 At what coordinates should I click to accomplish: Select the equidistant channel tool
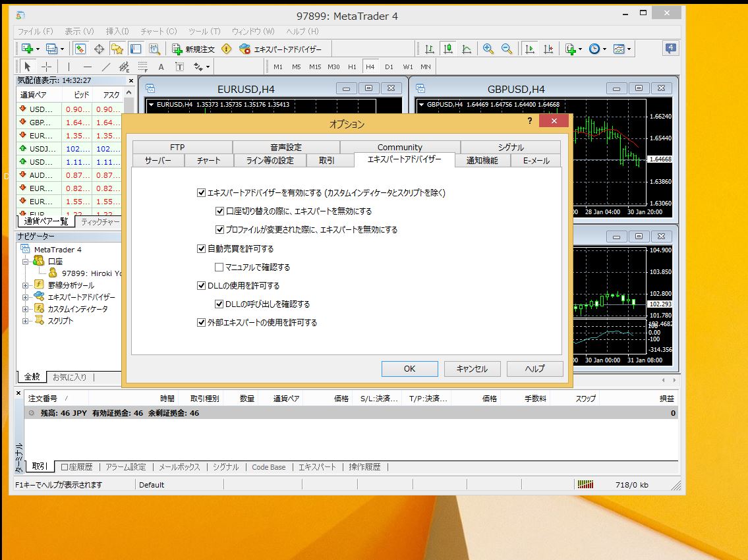(x=124, y=67)
